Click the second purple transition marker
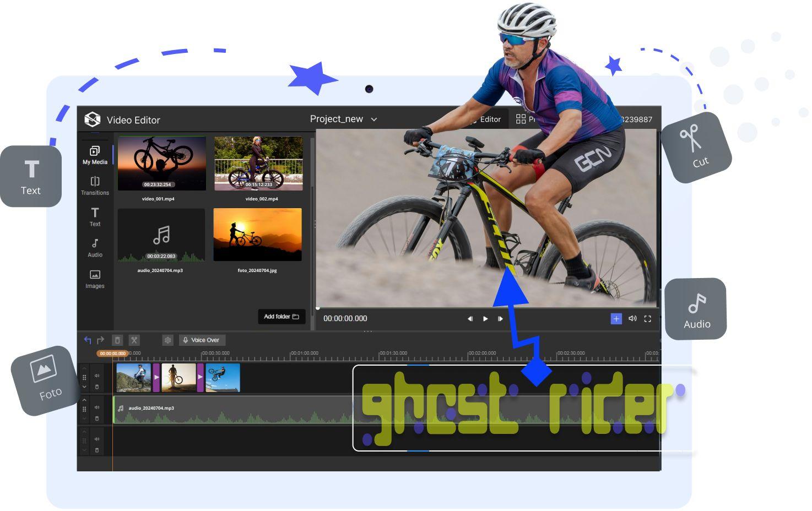This screenshot has height=511, width=812. 201,378
